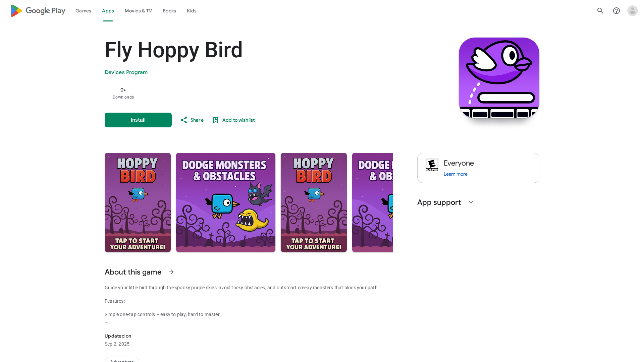Open About this game arrow
This screenshot has height=362, width=644.
tap(171, 272)
